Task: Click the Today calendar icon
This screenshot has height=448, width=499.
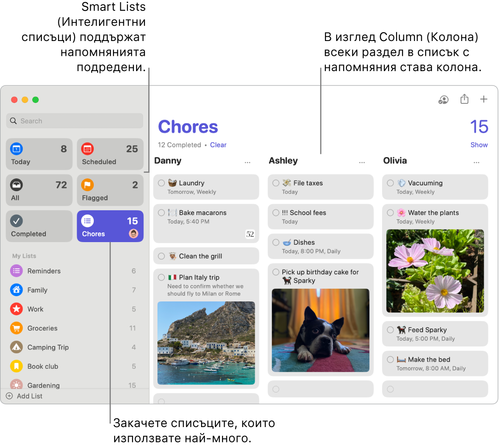Action: [17, 149]
